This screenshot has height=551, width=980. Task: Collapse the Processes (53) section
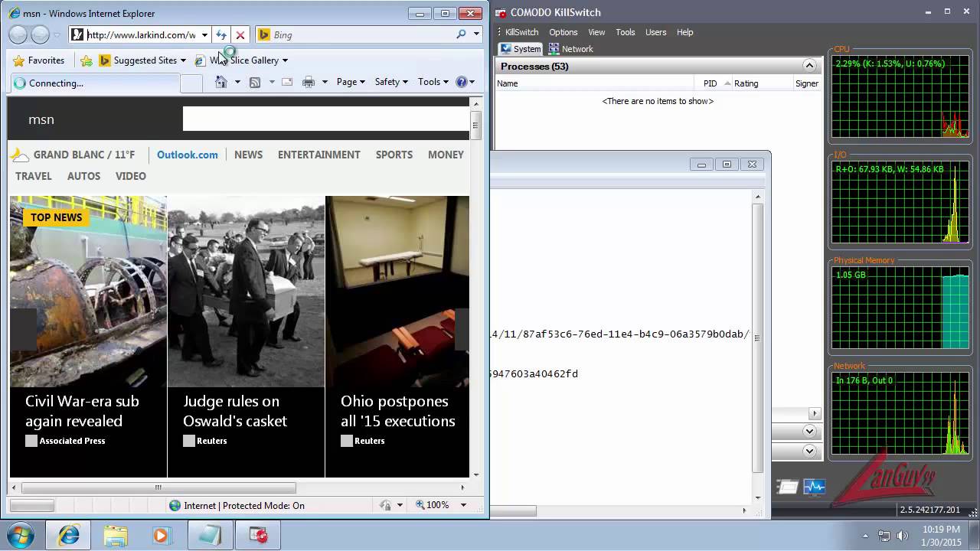point(809,67)
